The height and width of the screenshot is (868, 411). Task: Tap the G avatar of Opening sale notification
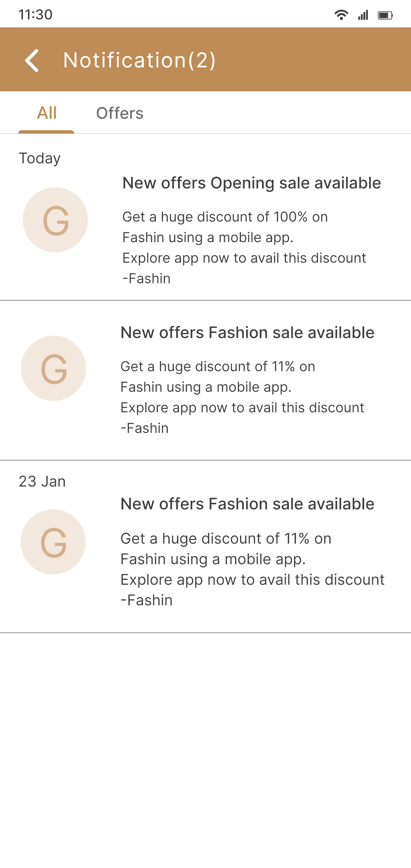point(55,220)
